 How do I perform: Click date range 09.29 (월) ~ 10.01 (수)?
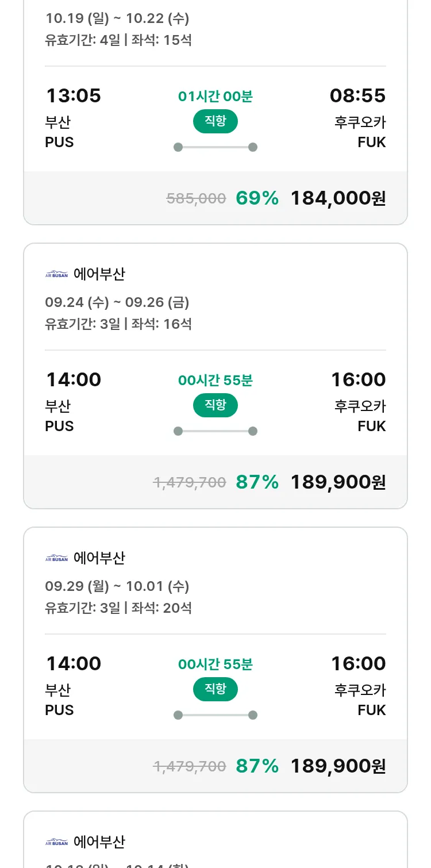117,586
